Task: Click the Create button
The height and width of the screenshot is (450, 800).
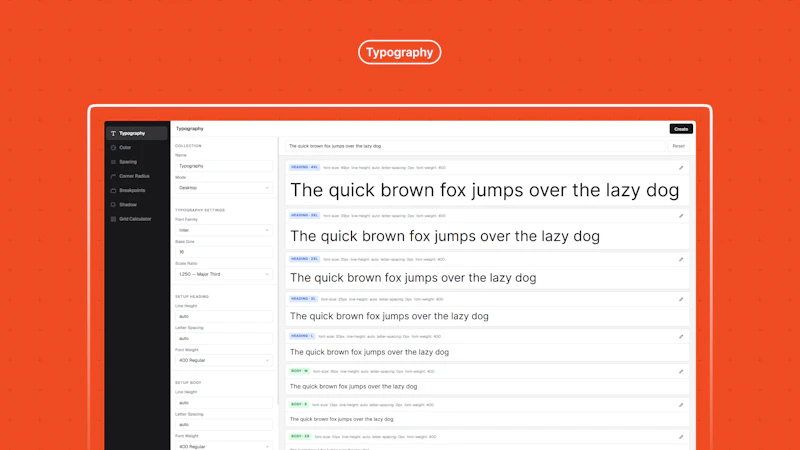Action: click(681, 129)
